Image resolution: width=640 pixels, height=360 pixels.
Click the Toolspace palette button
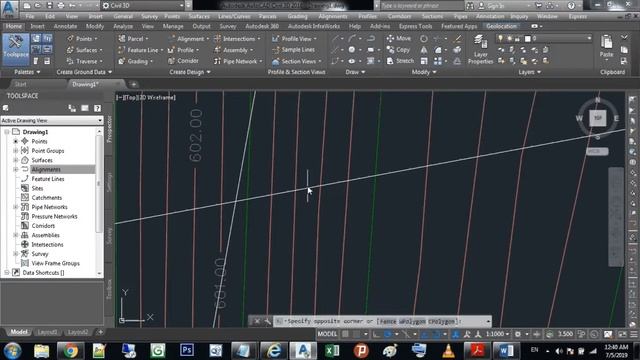pos(16,49)
